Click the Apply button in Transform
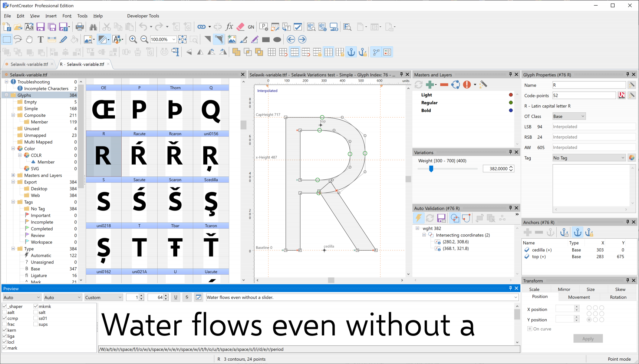 (x=588, y=339)
